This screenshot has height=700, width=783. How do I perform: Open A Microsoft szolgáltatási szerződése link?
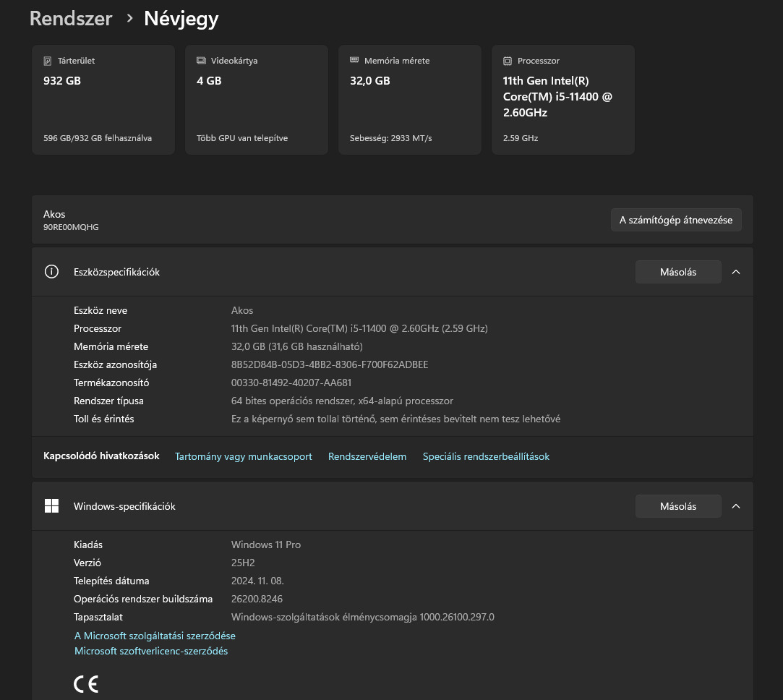pos(155,636)
